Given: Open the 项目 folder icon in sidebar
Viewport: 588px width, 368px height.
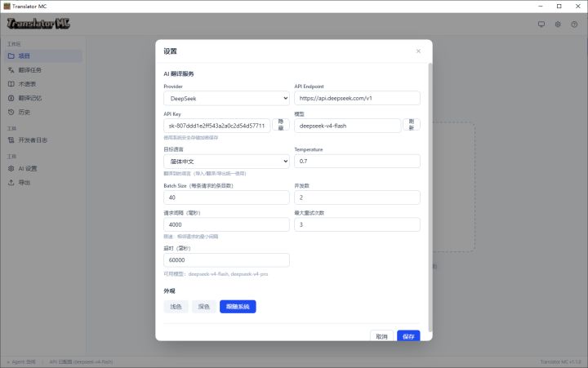Looking at the screenshot, I should point(11,55).
